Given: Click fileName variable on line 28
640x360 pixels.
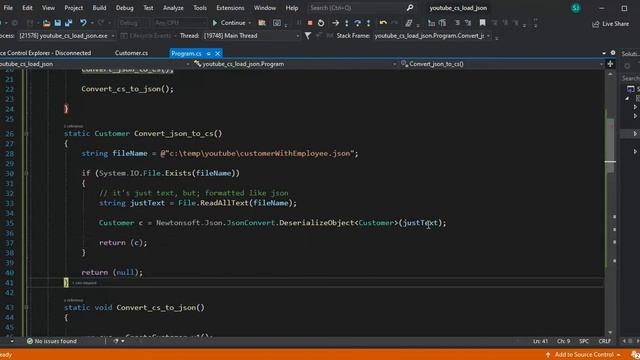Looking at the screenshot, I should pos(130,153).
